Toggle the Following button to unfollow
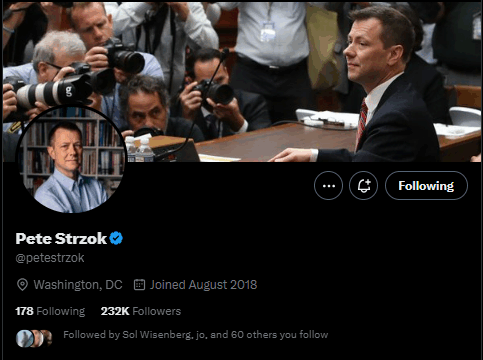 click(426, 186)
